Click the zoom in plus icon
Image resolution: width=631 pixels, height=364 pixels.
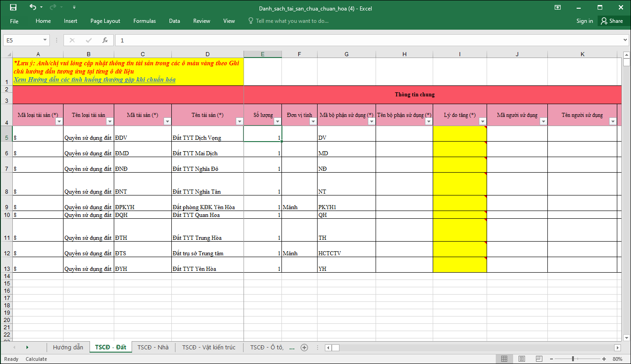(604, 359)
